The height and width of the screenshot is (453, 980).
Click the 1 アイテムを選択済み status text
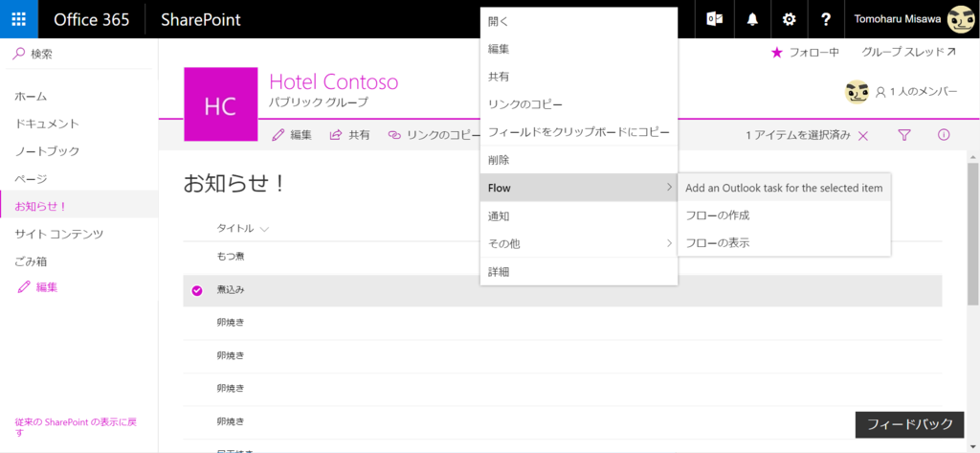798,135
